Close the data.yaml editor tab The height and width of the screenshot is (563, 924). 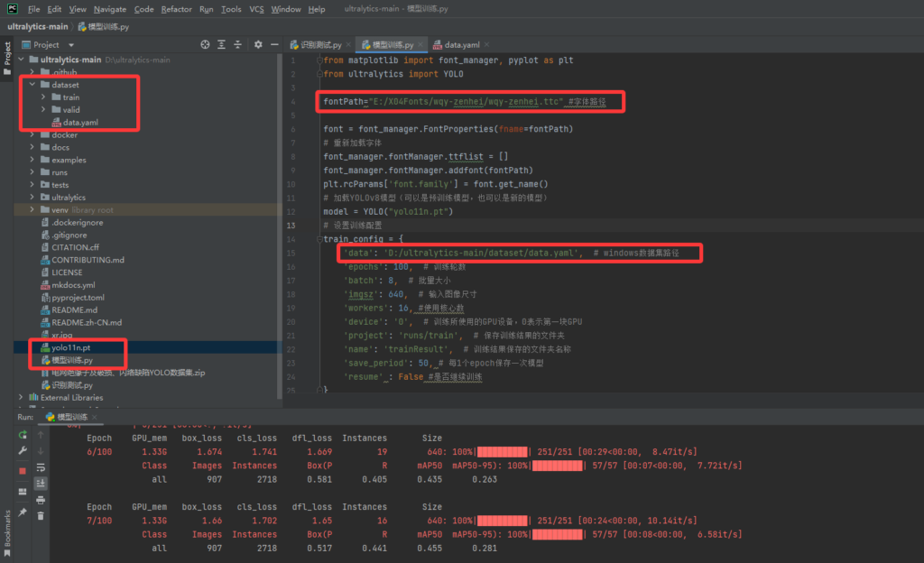[x=486, y=45]
